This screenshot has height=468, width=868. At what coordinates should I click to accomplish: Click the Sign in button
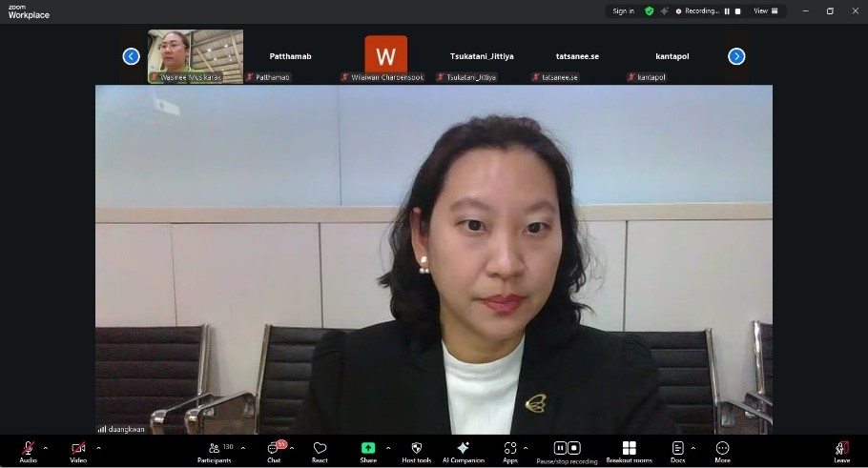(623, 11)
